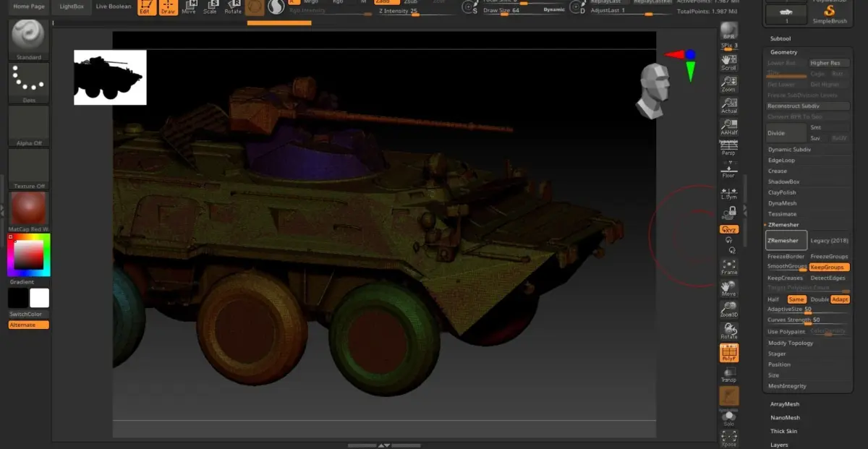Open the Dots stroke type selector
The image size is (868, 449).
[29, 83]
